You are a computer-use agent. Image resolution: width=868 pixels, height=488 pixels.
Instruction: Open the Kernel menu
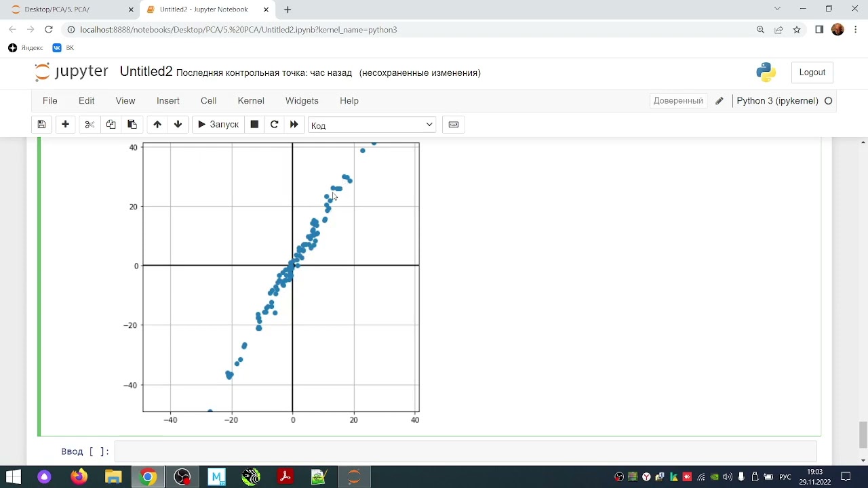251,100
